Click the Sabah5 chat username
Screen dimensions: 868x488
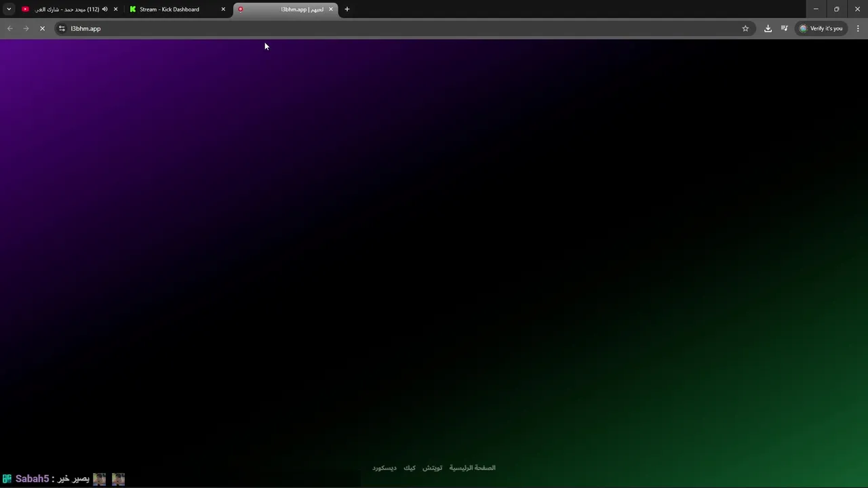pyautogui.click(x=32, y=479)
